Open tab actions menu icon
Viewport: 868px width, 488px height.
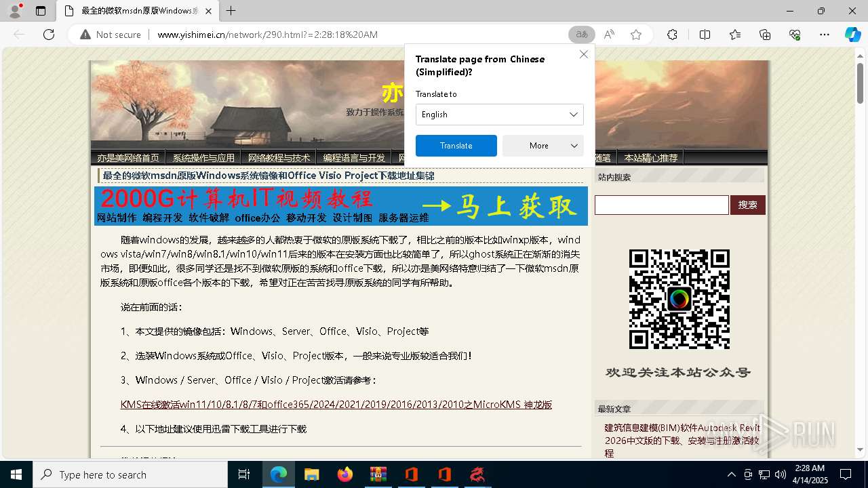(41, 11)
